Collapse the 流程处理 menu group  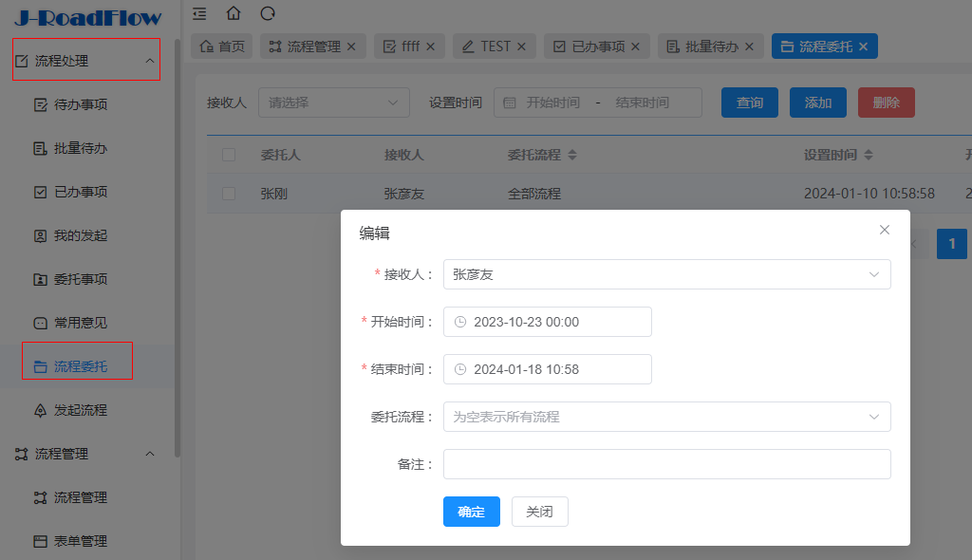149,61
